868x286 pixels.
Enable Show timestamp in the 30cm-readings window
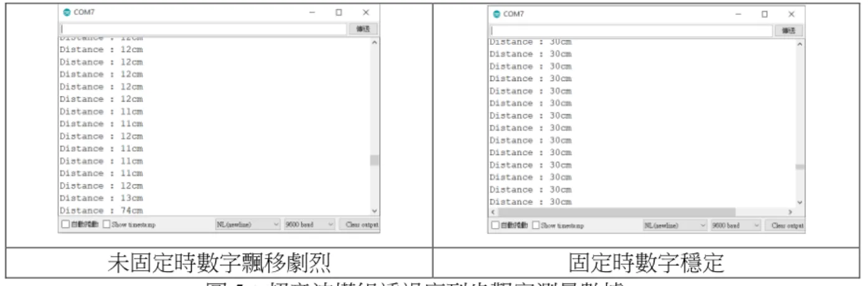(x=537, y=225)
